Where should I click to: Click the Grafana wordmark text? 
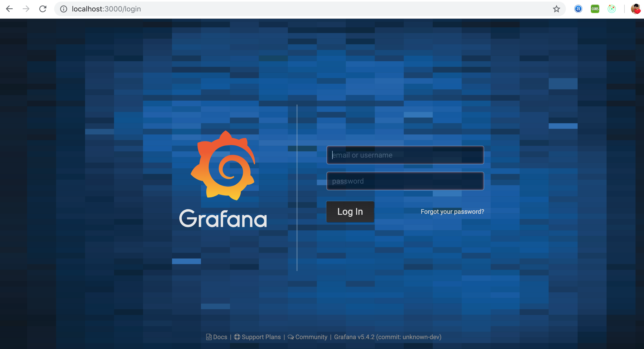[x=223, y=219]
